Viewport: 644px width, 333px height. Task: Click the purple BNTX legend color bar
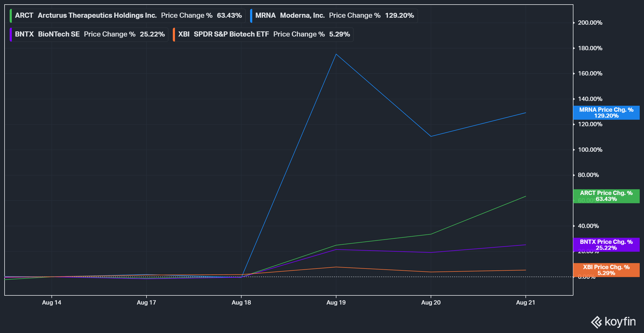11,34
